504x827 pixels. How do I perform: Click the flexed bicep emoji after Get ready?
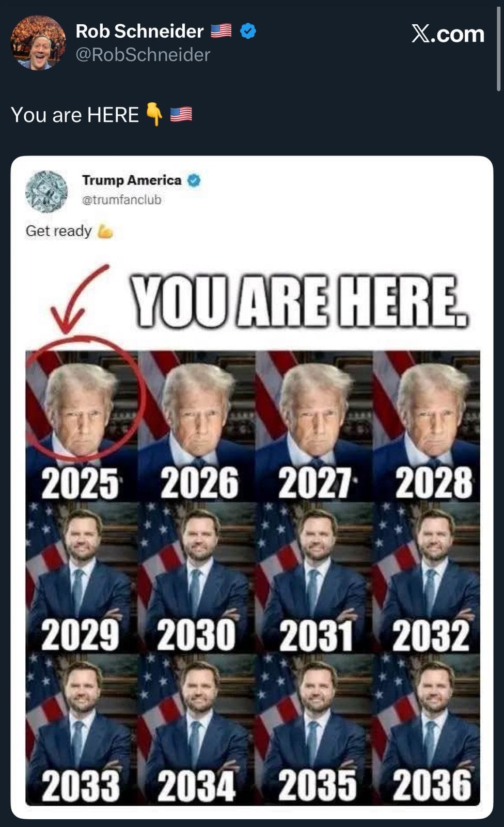click(x=105, y=231)
